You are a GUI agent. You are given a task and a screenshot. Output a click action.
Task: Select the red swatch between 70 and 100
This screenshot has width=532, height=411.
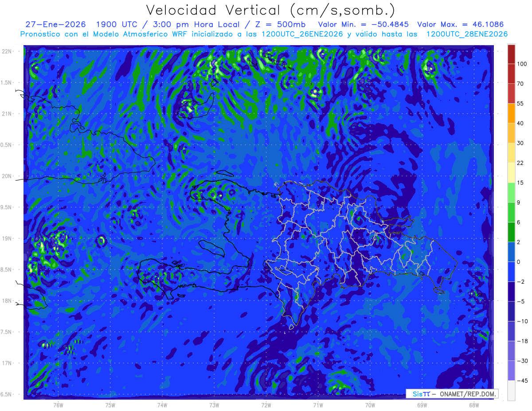511,74
